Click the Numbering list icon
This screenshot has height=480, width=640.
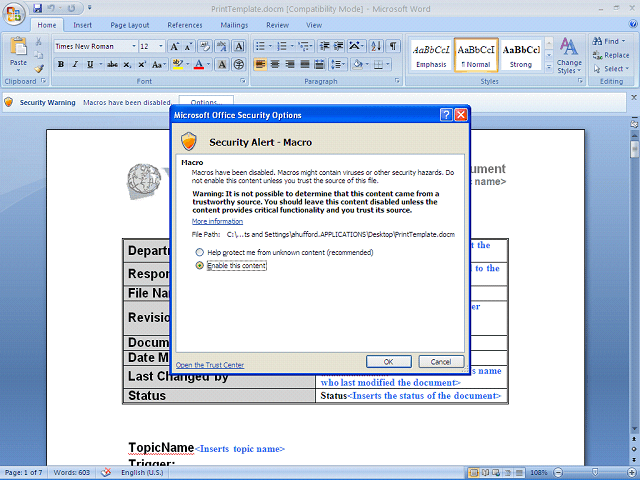(282, 46)
